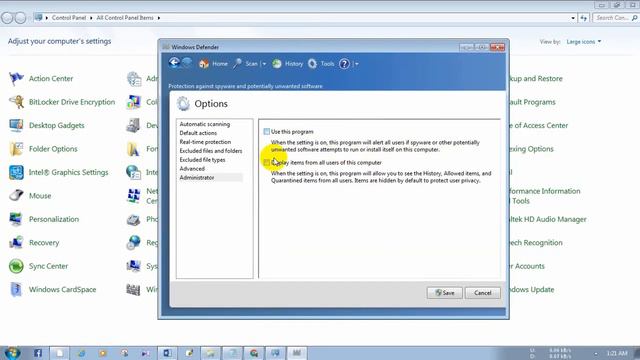Image resolution: width=640 pixels, height=360 pixels.
Task: Click the Help question mark icon
Action: pos(344,64)
